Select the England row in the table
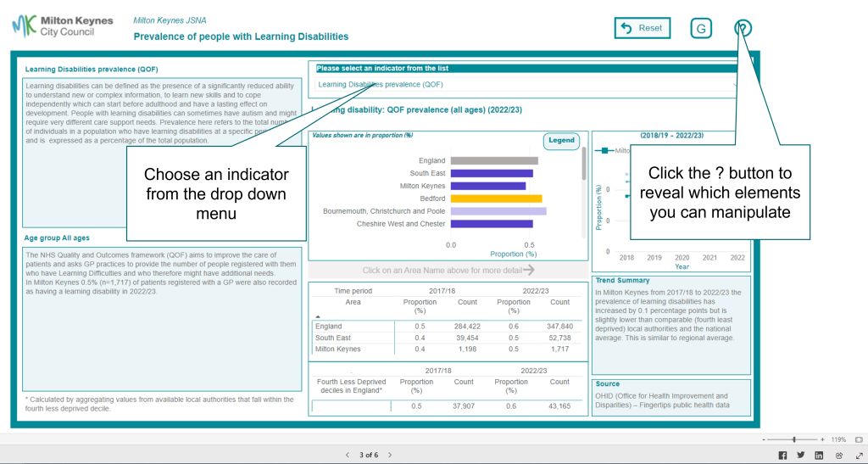 click(x=448, y=326)
